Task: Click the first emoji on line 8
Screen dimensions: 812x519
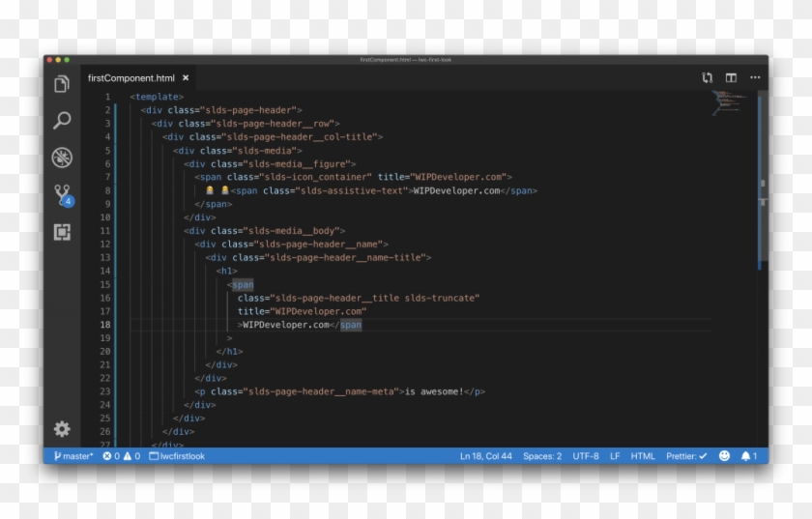Action: click(210, 190)
